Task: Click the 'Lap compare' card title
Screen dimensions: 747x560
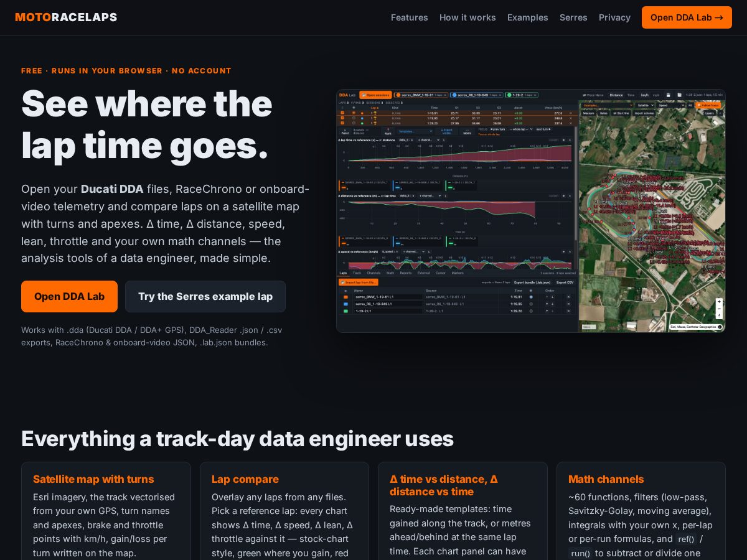Action: [245, 479]
